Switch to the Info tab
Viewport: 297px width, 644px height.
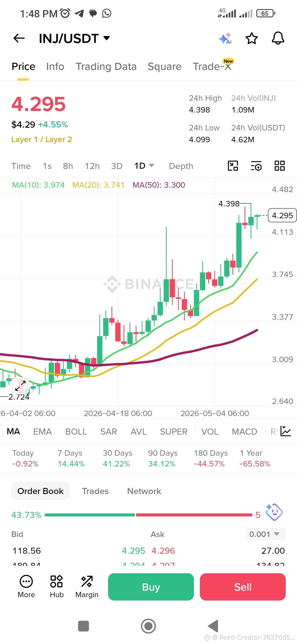tap(55, 67)
